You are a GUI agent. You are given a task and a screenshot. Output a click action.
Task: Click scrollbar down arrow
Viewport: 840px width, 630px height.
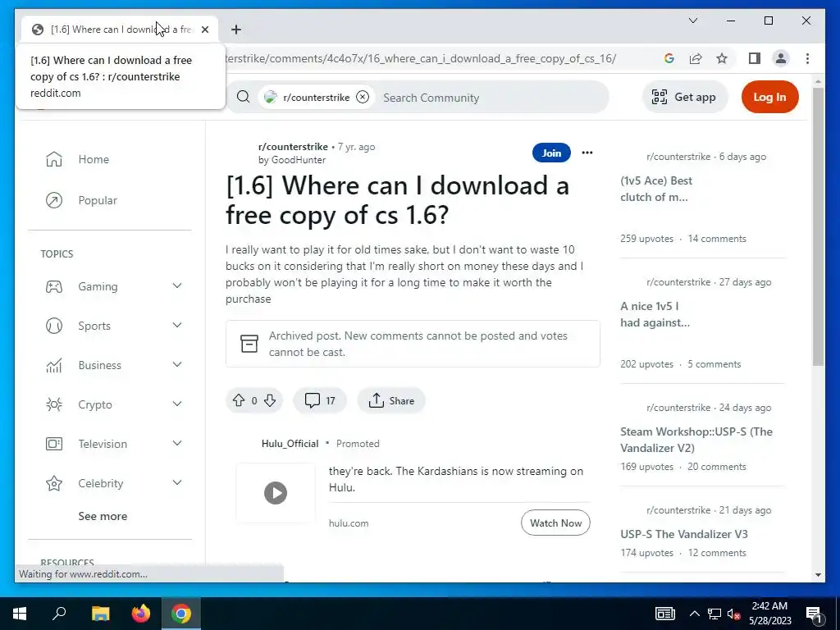point(818,575)
